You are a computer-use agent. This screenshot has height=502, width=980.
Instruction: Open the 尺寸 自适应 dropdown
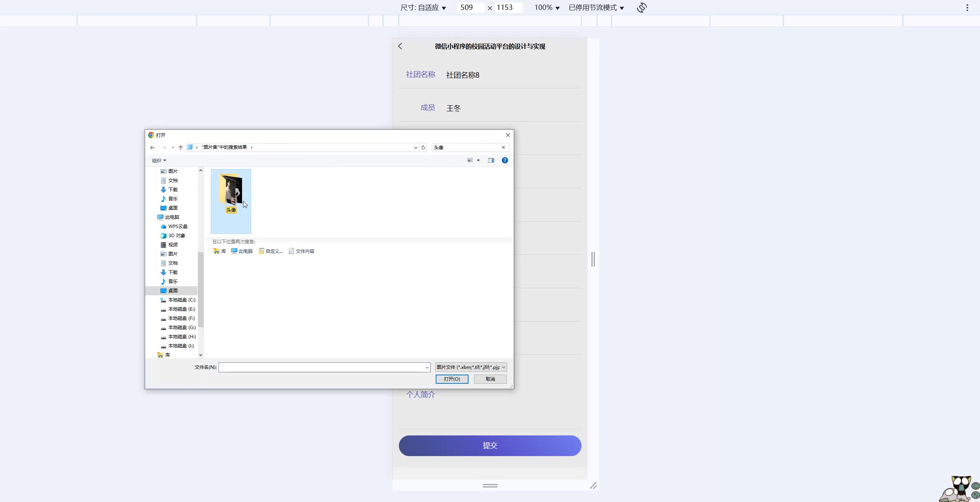tap(423, 8)
